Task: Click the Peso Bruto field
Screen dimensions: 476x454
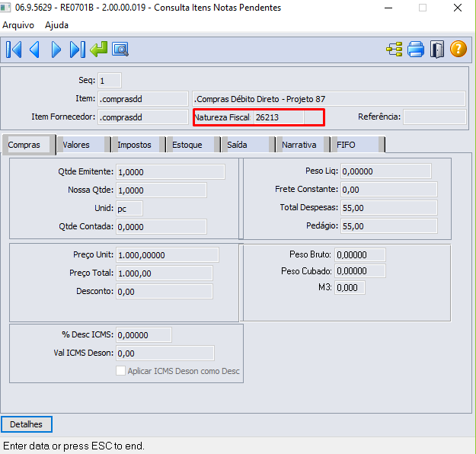Action: (x=360, y=254)
